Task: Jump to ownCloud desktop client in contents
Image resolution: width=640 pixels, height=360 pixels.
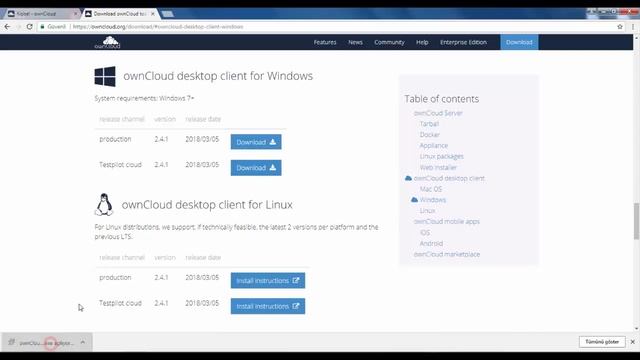Action: [449, 178]
